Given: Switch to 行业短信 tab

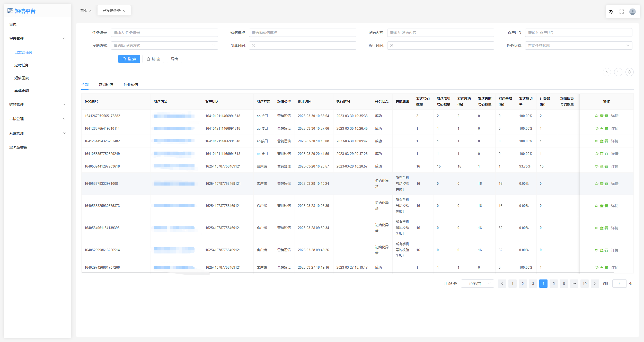Looking at the screenshot, I should coord(131,85).
